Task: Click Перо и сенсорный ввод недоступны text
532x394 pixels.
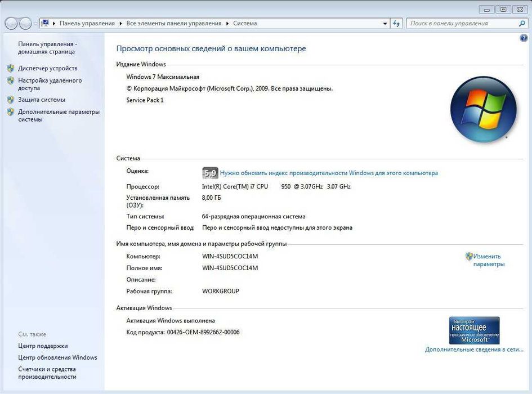Action: (x=277, y=227)
